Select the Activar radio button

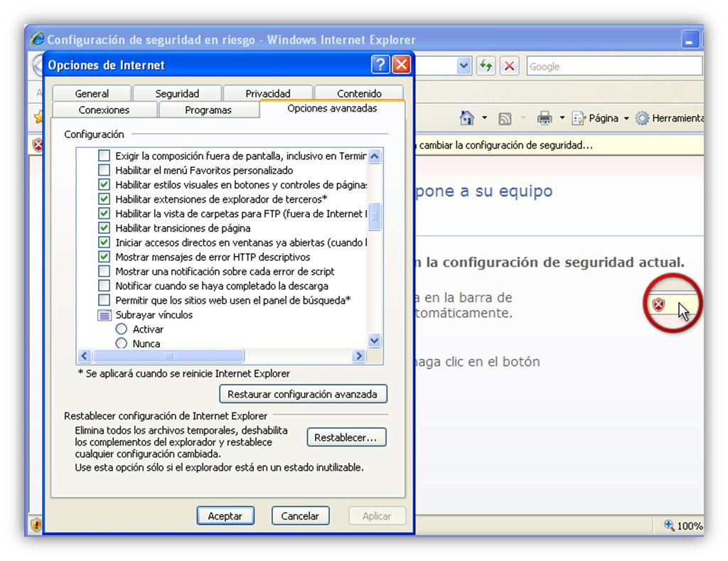coord(121,328)
